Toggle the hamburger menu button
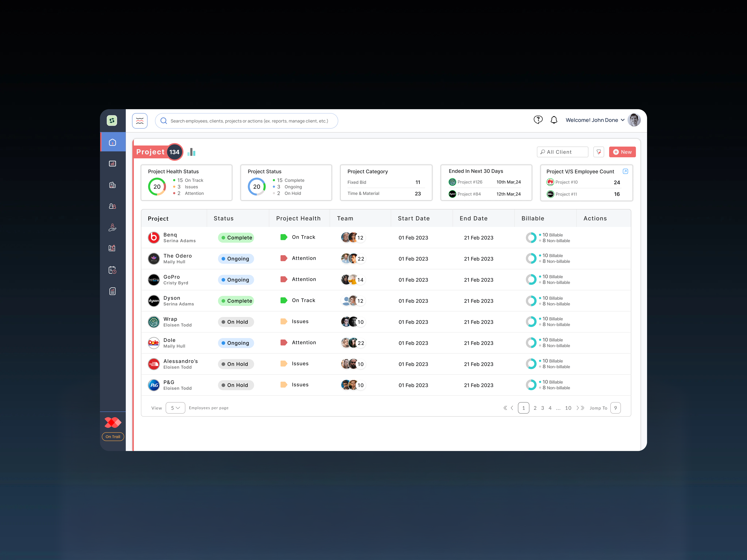747x560 pixels. pos(140,121)
